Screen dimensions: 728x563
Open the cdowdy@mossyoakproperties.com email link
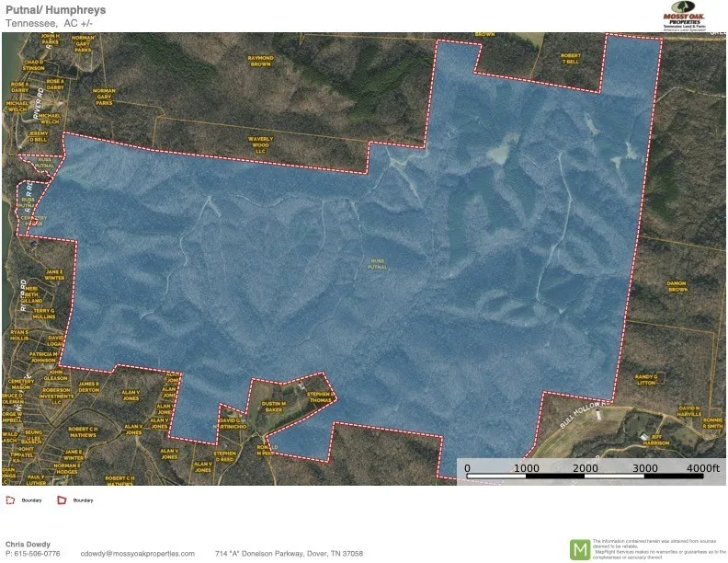tap(138, 553)
